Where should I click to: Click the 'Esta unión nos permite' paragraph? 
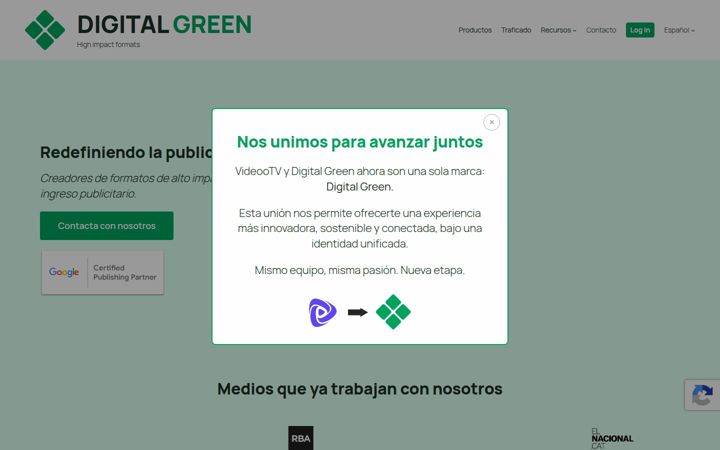[x=360, y=228]
